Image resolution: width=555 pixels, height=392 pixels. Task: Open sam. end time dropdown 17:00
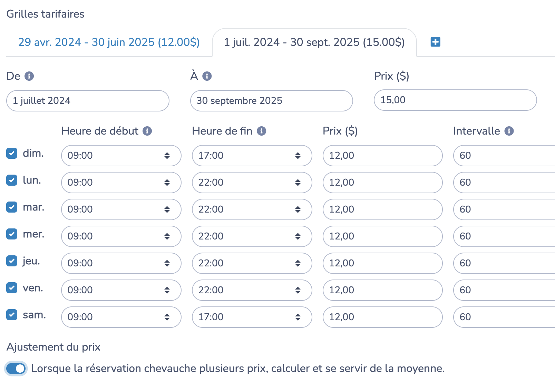point(252,317)
